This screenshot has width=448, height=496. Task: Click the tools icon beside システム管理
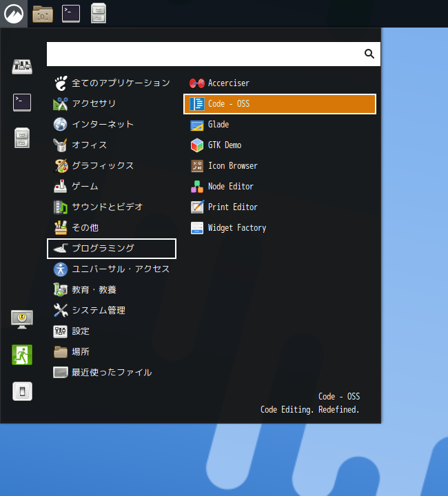point(61,311)
